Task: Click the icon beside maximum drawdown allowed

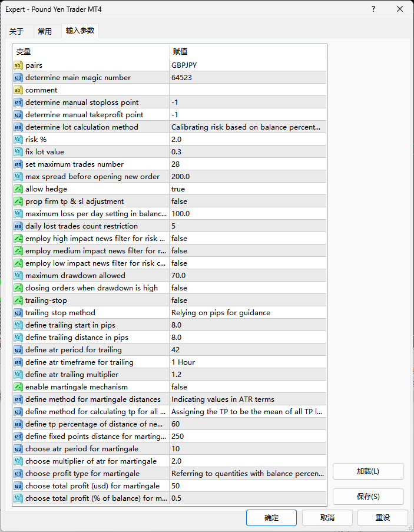Action: coord(18,276)
